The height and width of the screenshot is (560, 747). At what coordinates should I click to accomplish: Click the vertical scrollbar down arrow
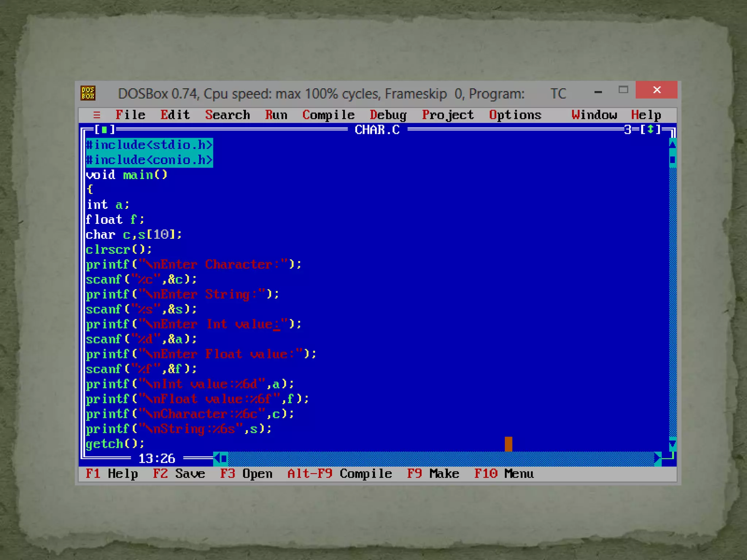tap(672, 444)
